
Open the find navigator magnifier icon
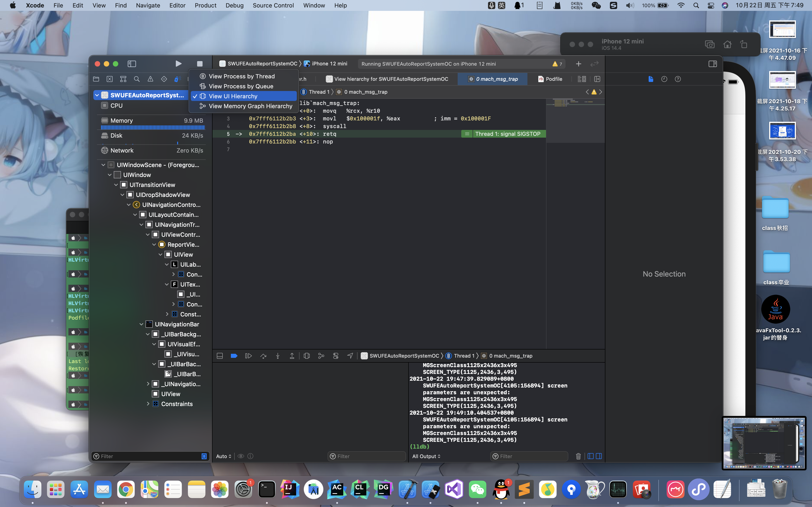(137, 79)
